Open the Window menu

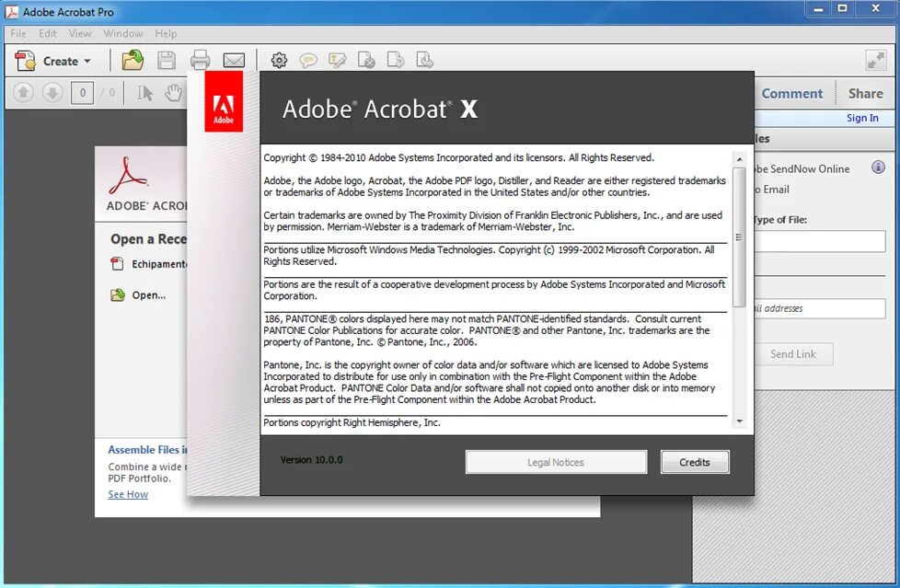(122, 33)
